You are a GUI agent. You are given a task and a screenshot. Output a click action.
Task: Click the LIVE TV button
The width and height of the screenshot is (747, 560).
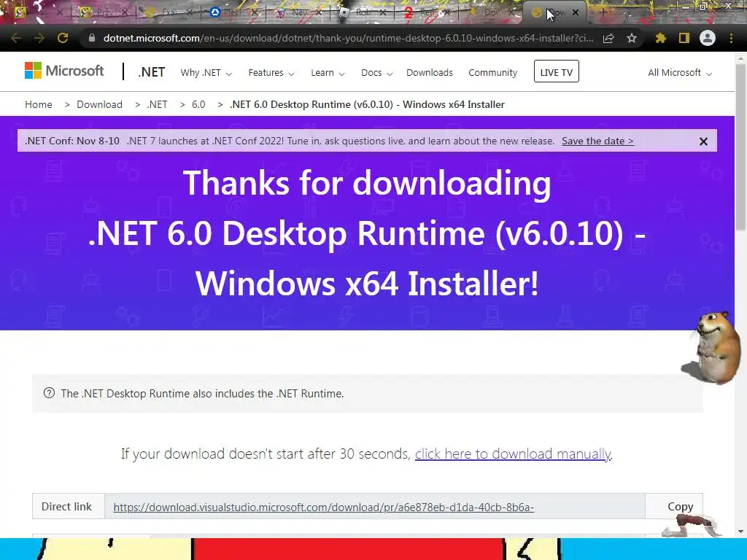(x=556, y=71)
